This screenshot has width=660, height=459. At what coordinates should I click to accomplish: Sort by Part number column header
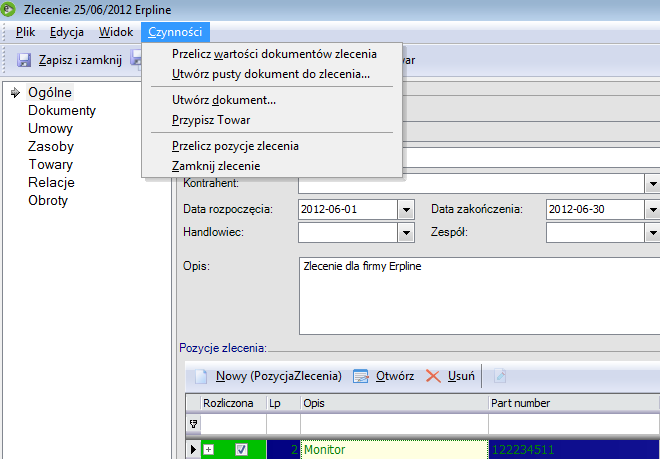pos(574,403)
